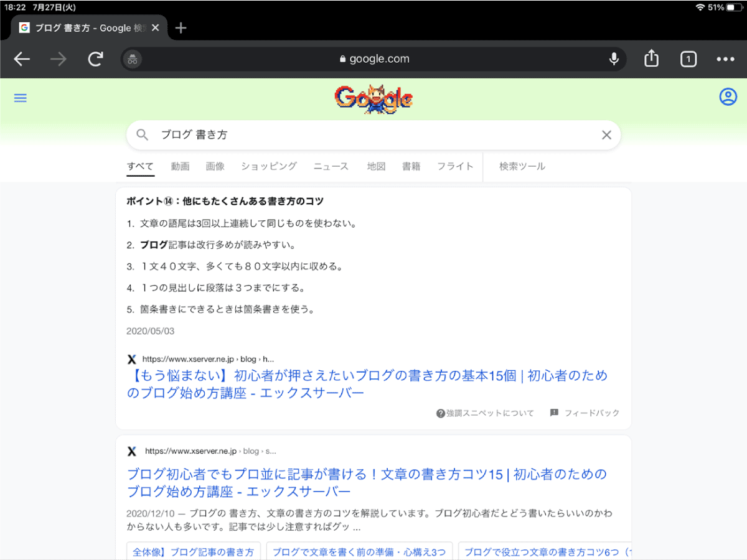The height and width of the screenshot is (560, 747).
Task: Open the browser three-dot menu
Action: coord(725,59)
